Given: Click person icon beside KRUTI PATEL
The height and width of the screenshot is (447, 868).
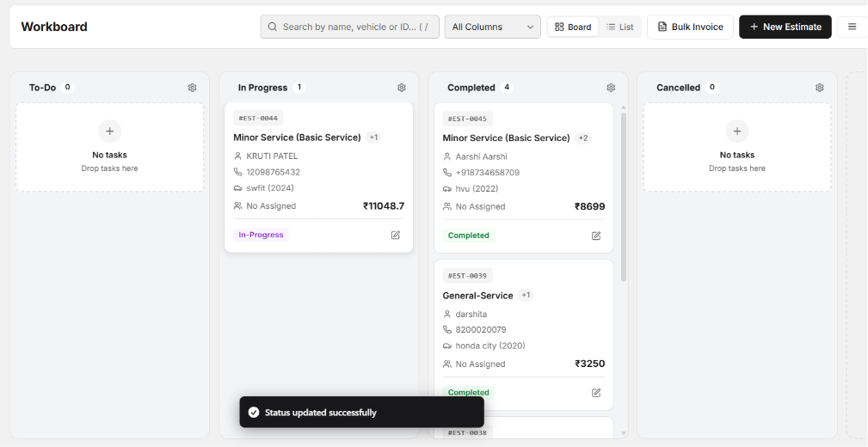Looking at the screenshot, I should (238, 156).
